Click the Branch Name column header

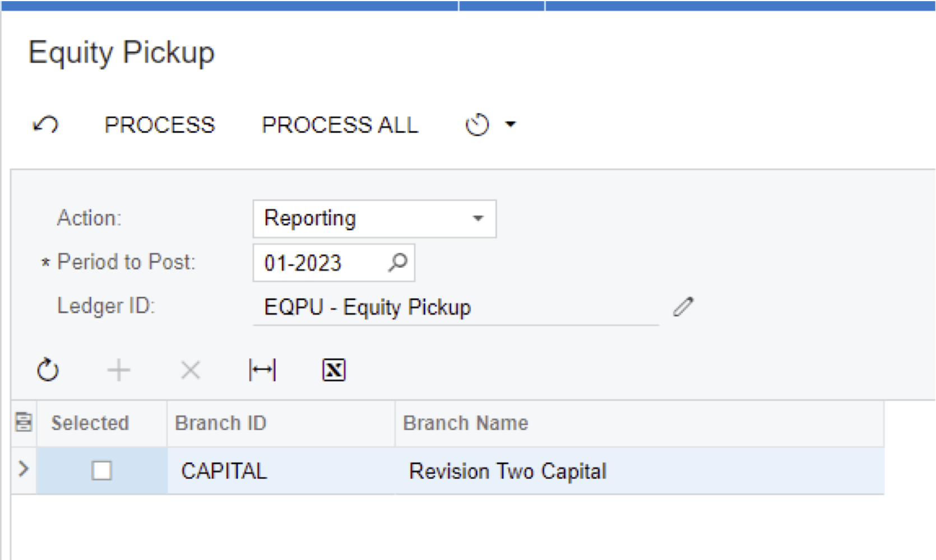click(x=465, y=423)
